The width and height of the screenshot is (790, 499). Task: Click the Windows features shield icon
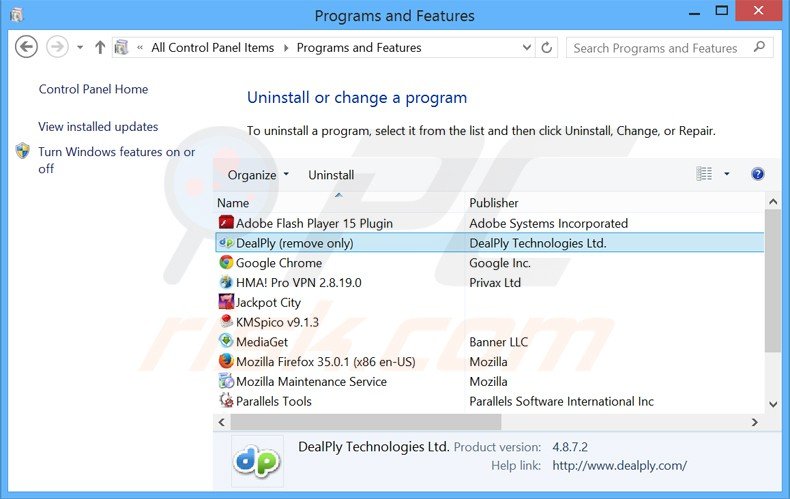click(x=23, y=151)
